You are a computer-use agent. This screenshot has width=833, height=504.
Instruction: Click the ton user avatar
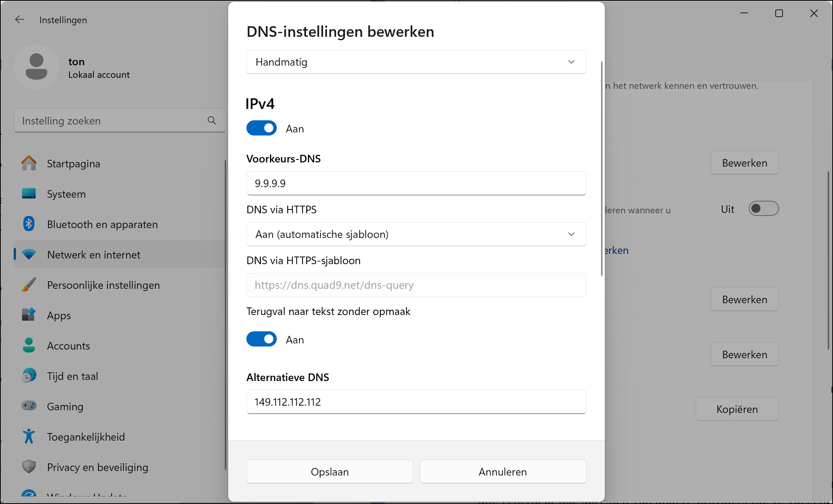pos(36,67)
